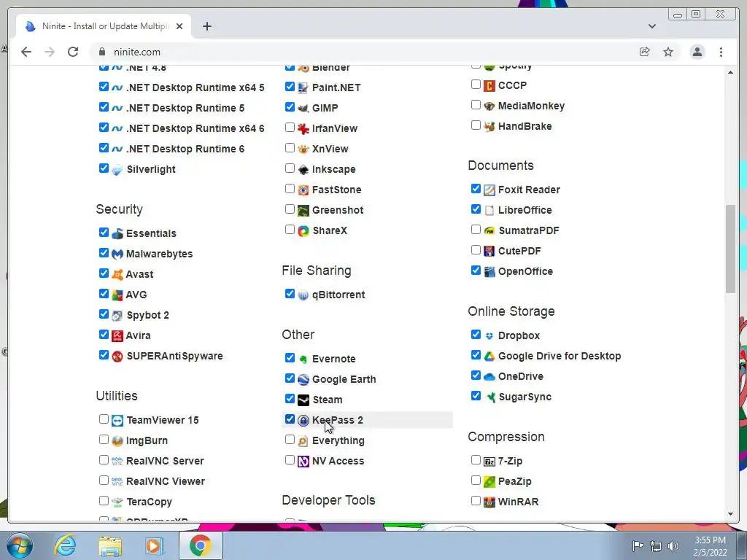This screenshot has width=747, height=560.
Task: Open the Windows Start button
Action: pos(20,545)
